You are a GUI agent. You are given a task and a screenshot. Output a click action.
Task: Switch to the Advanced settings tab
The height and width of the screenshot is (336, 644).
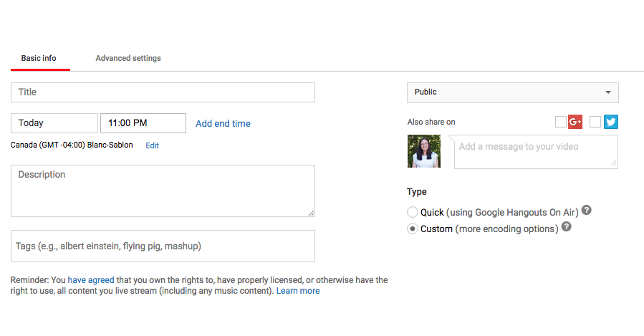128,58
